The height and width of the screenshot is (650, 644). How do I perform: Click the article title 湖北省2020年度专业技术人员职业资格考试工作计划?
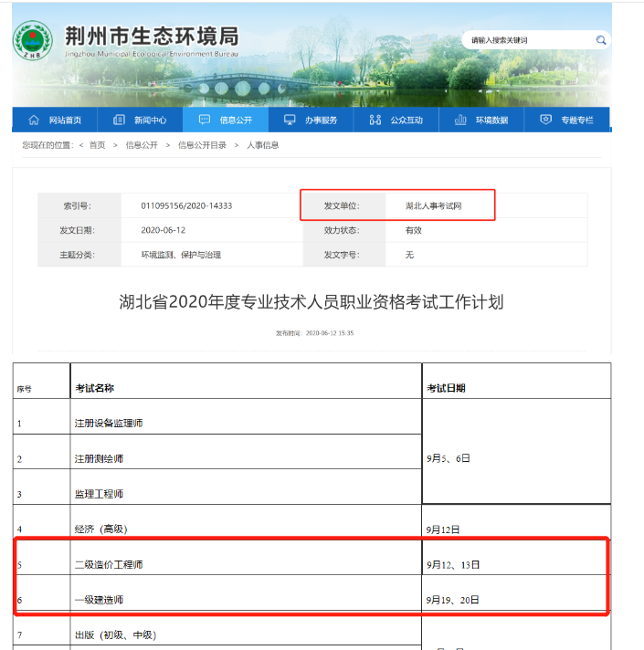pyautogui.click(x=311, y=302)
